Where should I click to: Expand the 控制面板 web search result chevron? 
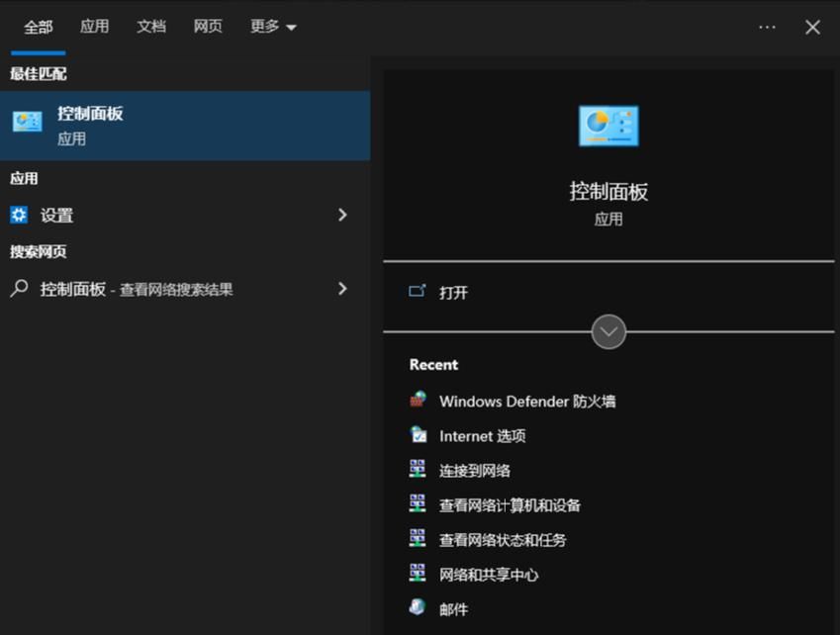click(341, 289)
